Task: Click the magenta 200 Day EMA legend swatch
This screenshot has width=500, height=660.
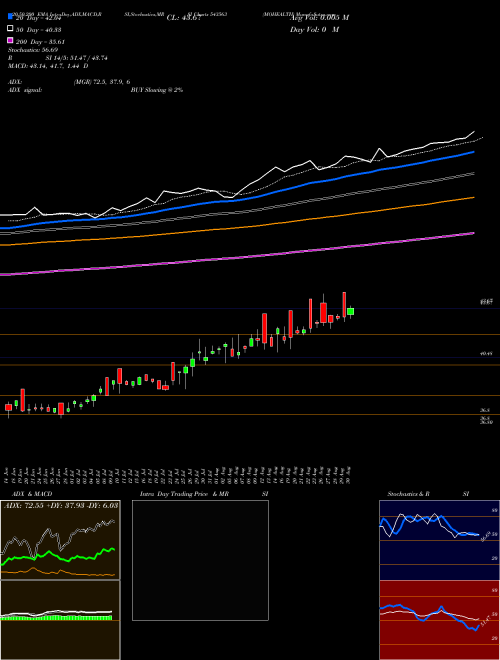Action: click(x=11, y=40)
